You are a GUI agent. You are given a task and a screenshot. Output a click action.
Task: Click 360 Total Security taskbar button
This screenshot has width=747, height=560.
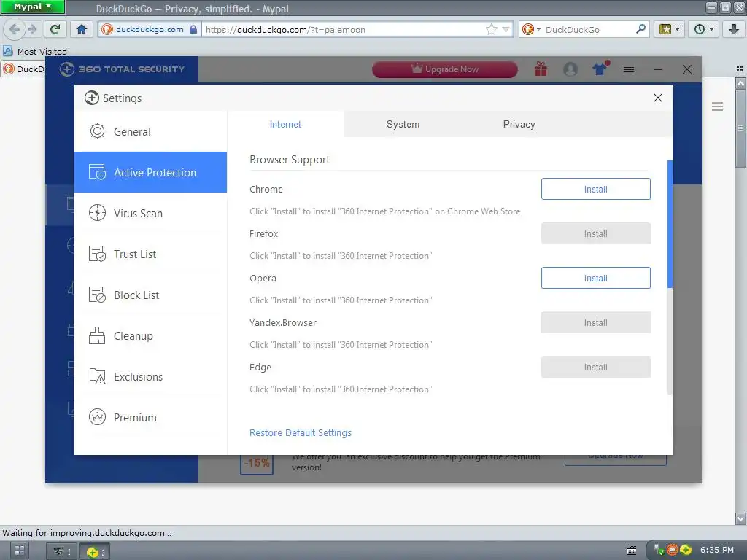[x=94, y=551]
